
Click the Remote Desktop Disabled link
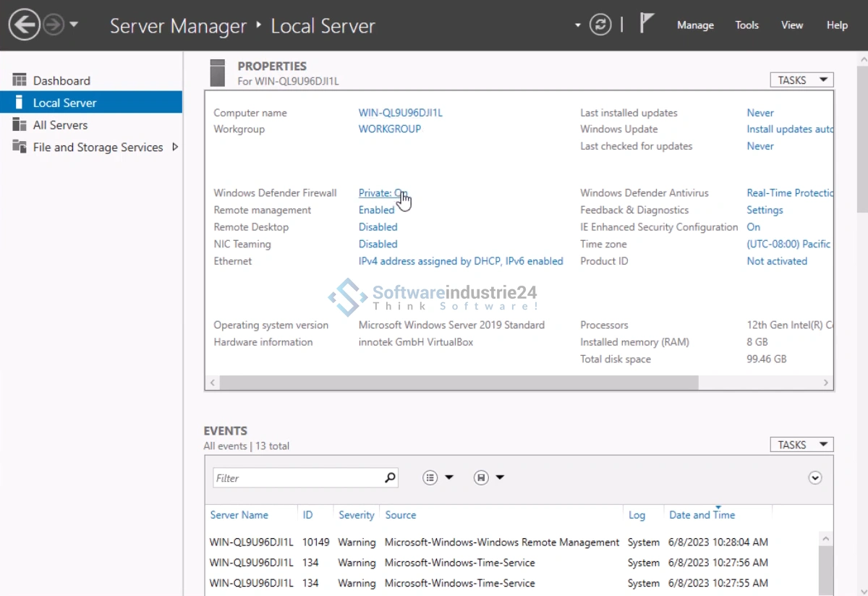[x=378, y=227]
